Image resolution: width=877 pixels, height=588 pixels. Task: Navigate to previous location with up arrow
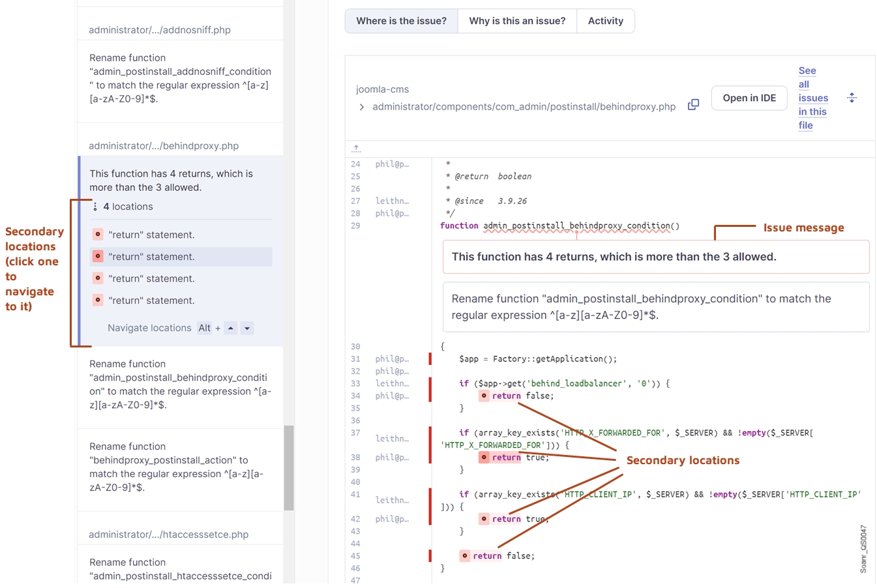coord(231,329)
